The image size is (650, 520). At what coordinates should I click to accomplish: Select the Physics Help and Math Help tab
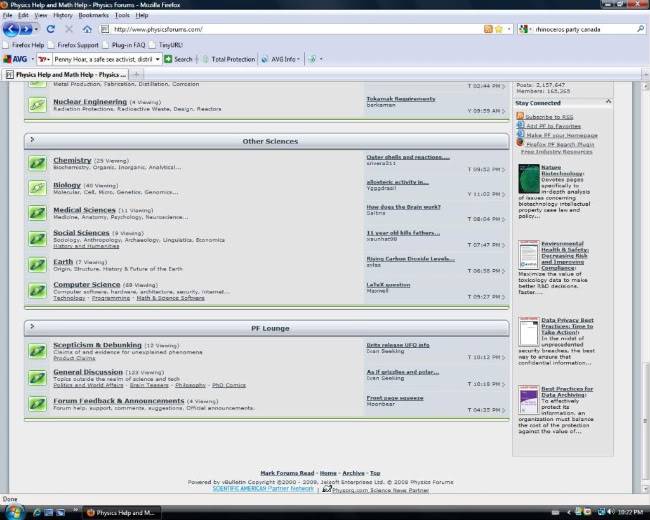pos(66,75)
